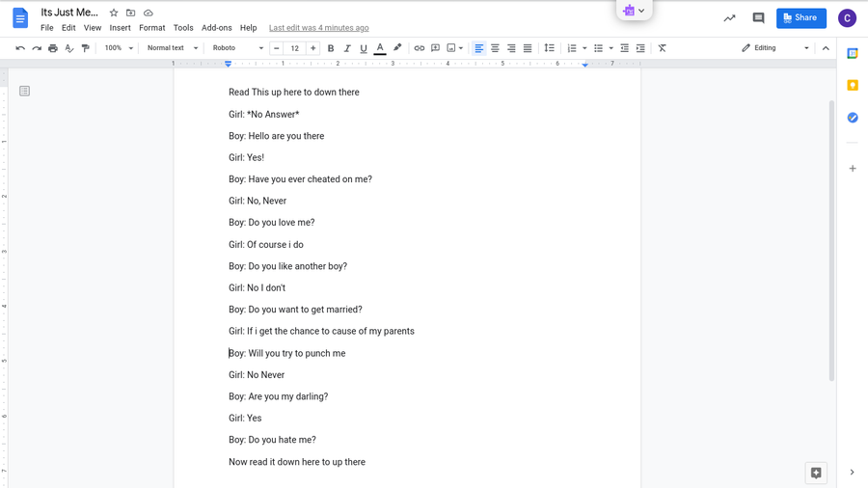Add a comment from toolbar
Image resolution: width=868 pixels, height=488 pixels.
436,48
